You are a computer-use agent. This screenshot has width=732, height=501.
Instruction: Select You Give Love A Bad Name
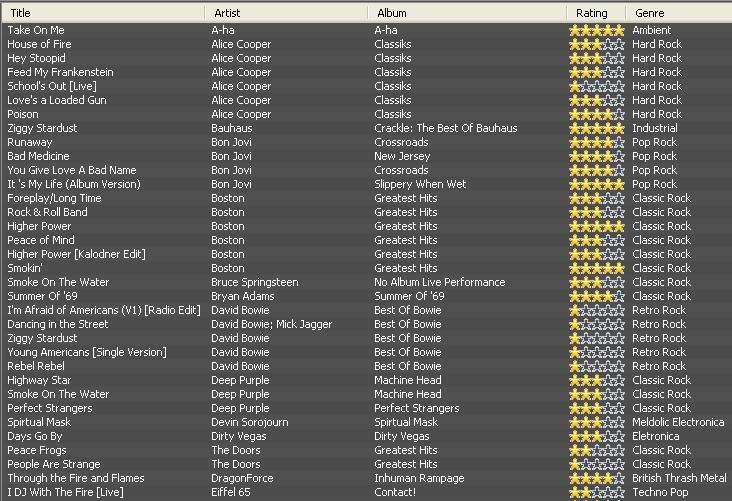(72, 170)
